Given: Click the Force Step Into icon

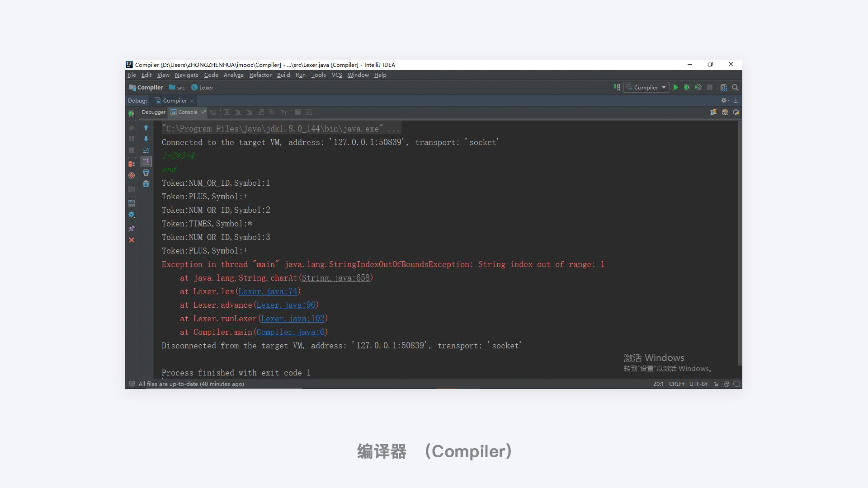Looking at the screenshot, I should pyautogui.click(x=249, y=112).
